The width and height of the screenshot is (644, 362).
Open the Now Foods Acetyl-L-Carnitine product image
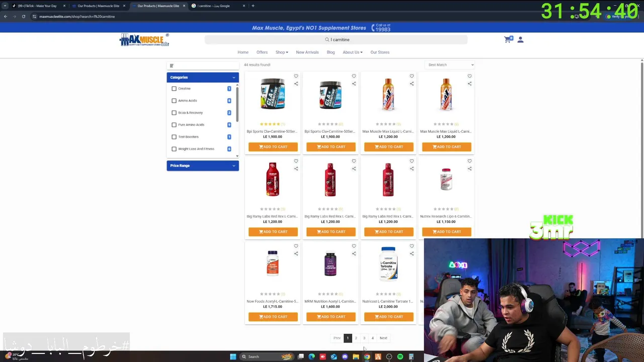(x=273, y=263)
